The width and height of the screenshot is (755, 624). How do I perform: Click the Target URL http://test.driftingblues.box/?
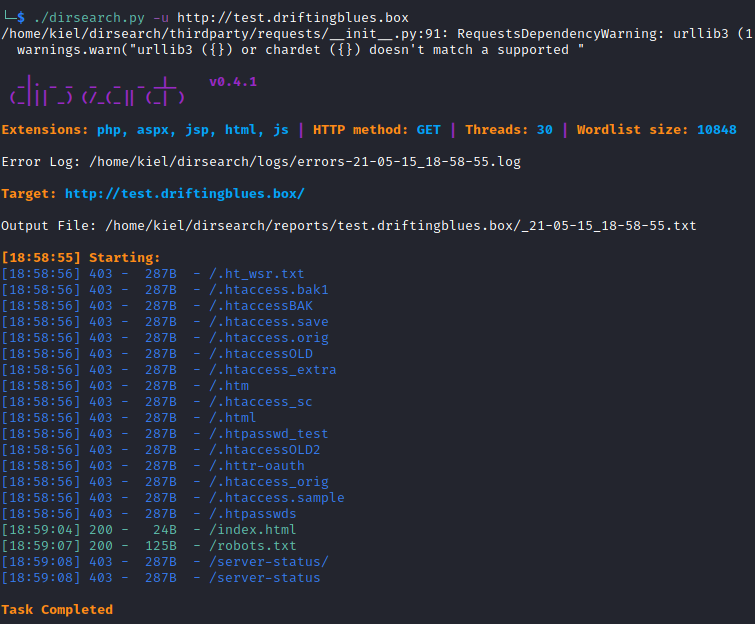(185, 194)
